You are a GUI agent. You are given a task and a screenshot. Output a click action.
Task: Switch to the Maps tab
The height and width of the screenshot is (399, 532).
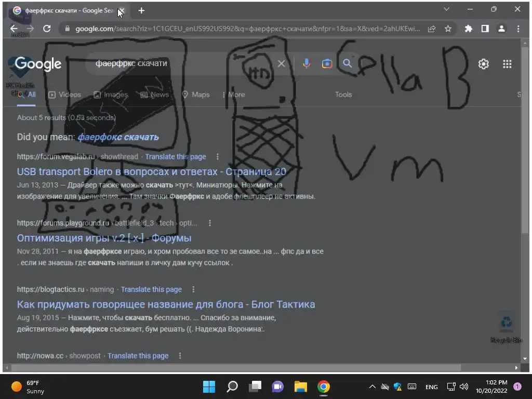pyautogui.click(x=196, y=95)
